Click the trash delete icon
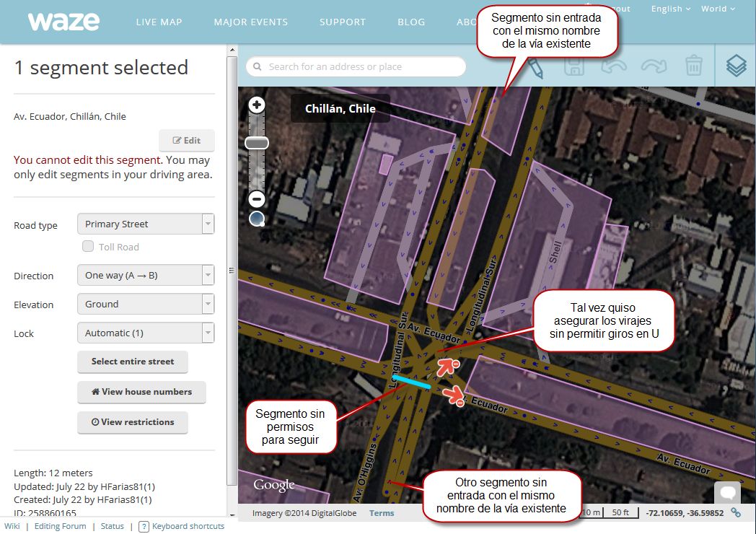 pos(693,66)
